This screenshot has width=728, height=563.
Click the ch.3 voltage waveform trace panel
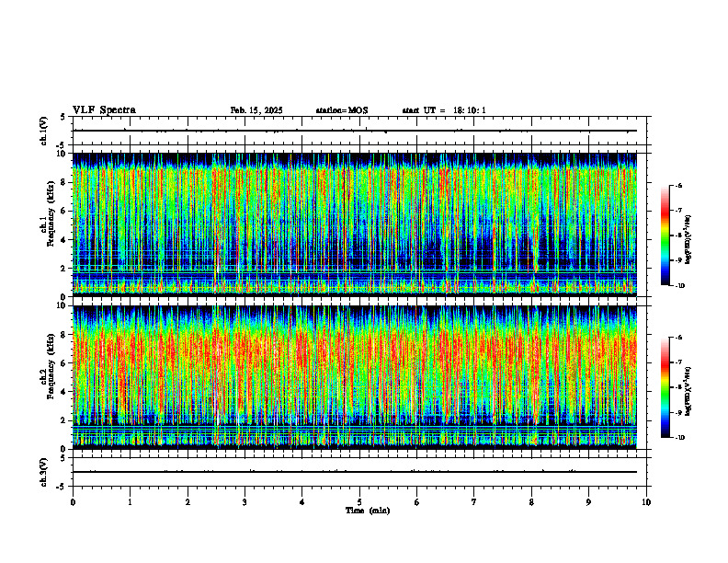[359, 472]
